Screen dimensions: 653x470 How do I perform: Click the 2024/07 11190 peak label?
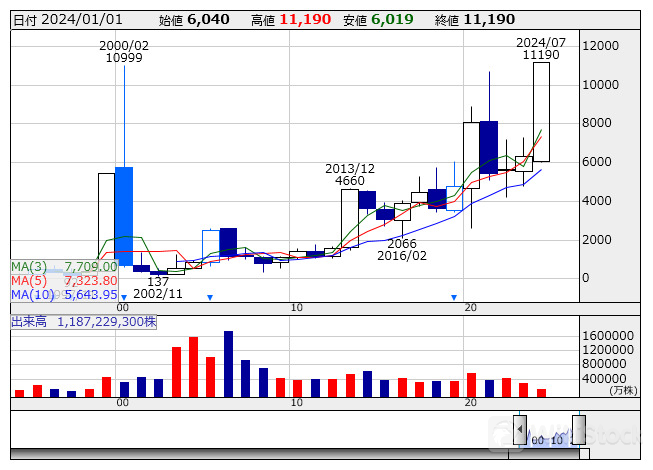pos(541,48)
